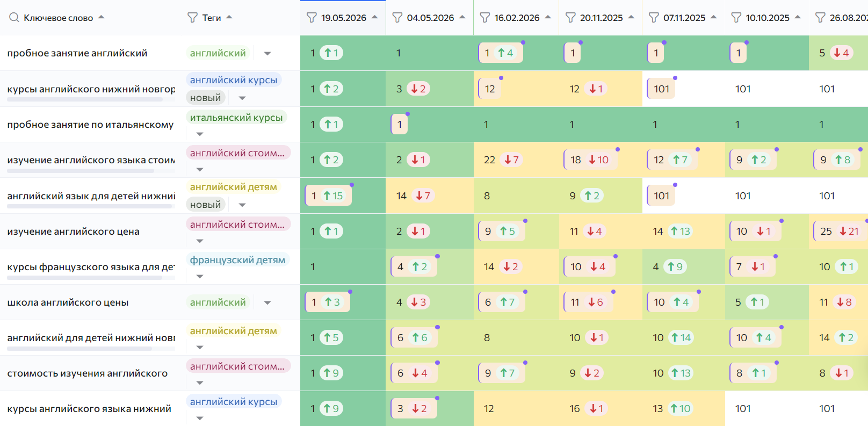Open tag dropdown for школа английского цены
Viewport: 868px width, 426px height.
pos(267,302)
